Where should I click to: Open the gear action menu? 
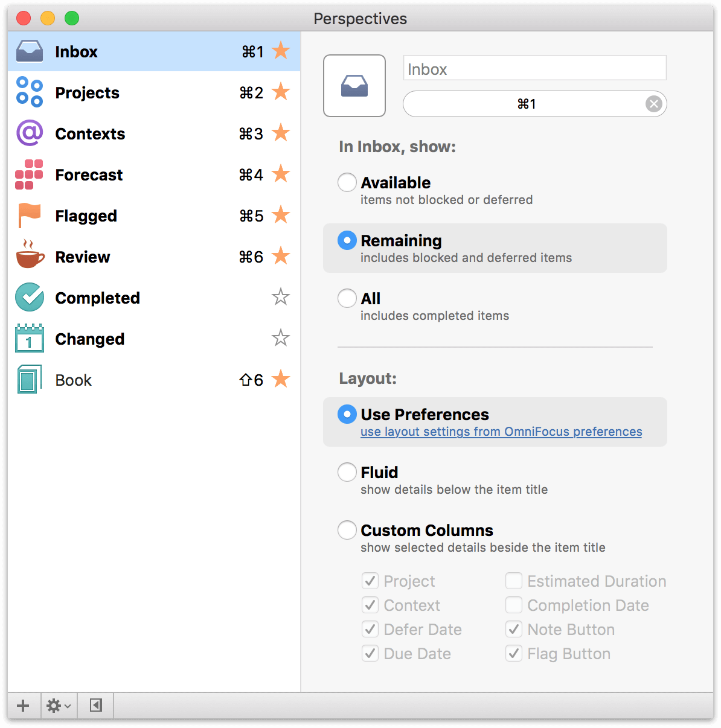(x=59, y=705)
